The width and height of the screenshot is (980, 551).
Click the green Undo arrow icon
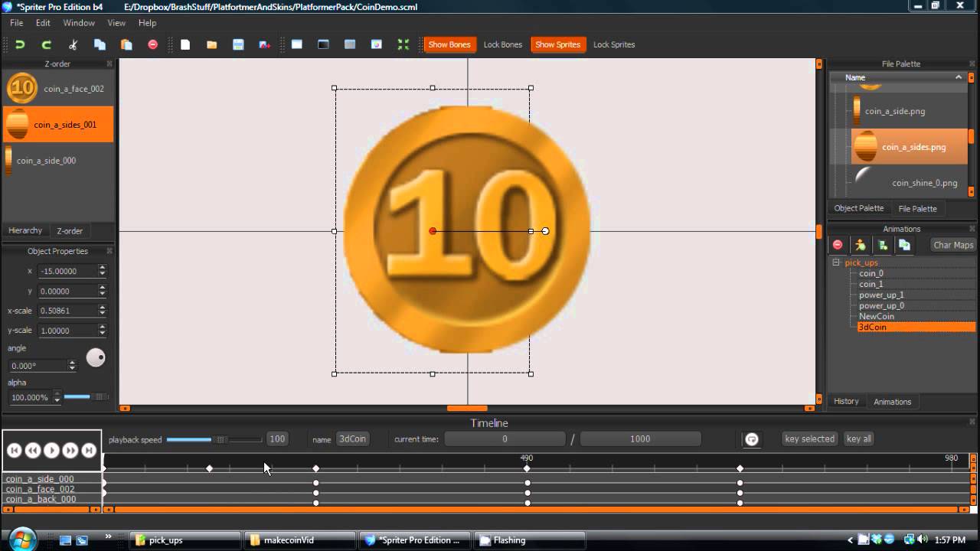click(20, 44)
